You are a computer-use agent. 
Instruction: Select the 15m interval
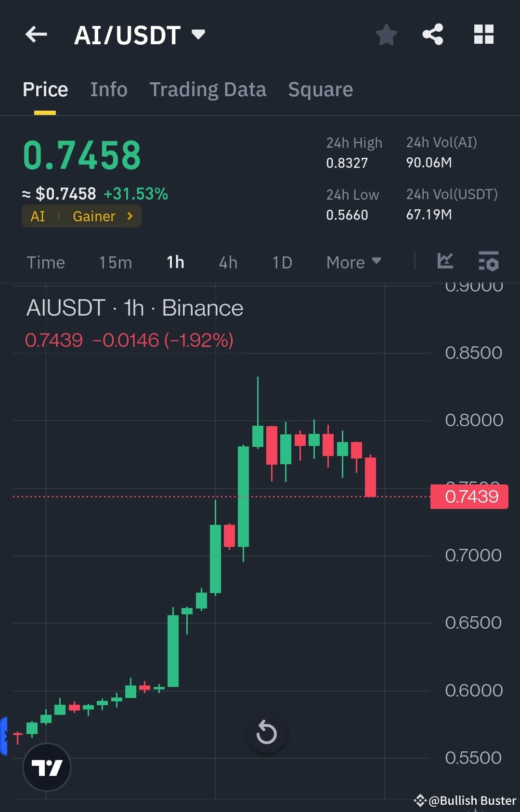click(x=115, y=262)
